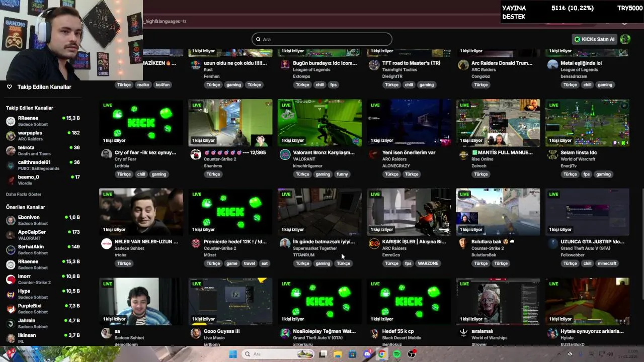Expand hidden system tray icons chevron
Viewport: 644px width, 362px height.
pyautogui.click(x=559, y=354)
